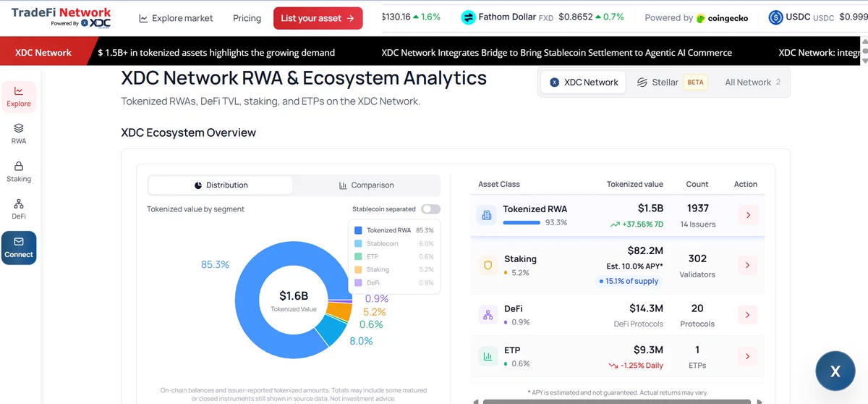Click the Explore market chart icon

click(143, 18)
